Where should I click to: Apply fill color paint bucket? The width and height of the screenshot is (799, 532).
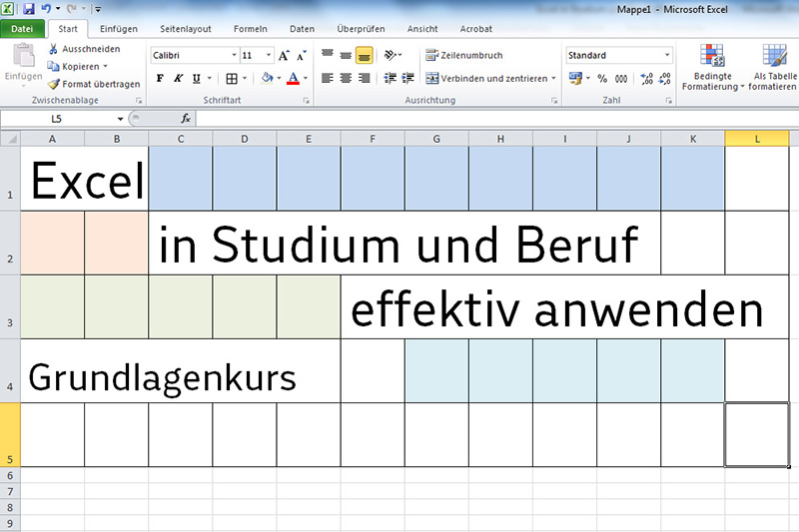click(x=267, y=78)
